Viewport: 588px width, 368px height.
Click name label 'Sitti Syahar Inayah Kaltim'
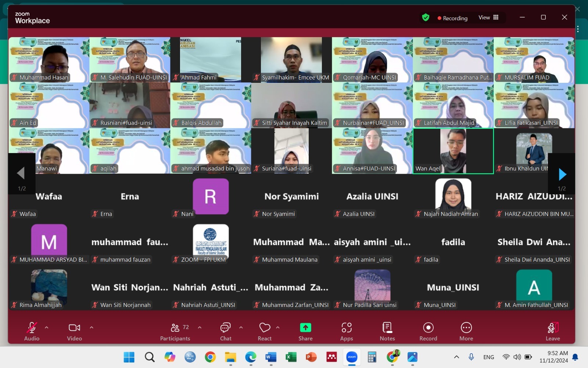tap(294, 123)
